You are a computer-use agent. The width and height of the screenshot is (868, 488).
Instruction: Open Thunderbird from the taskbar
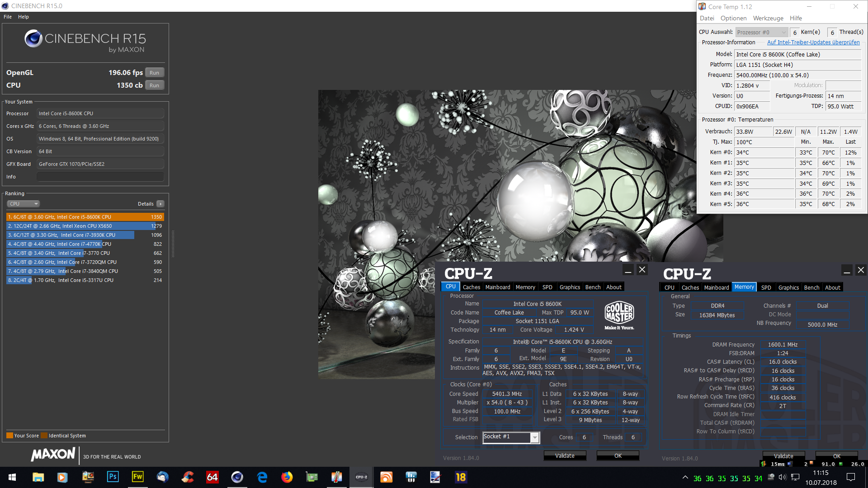(162, 477)
